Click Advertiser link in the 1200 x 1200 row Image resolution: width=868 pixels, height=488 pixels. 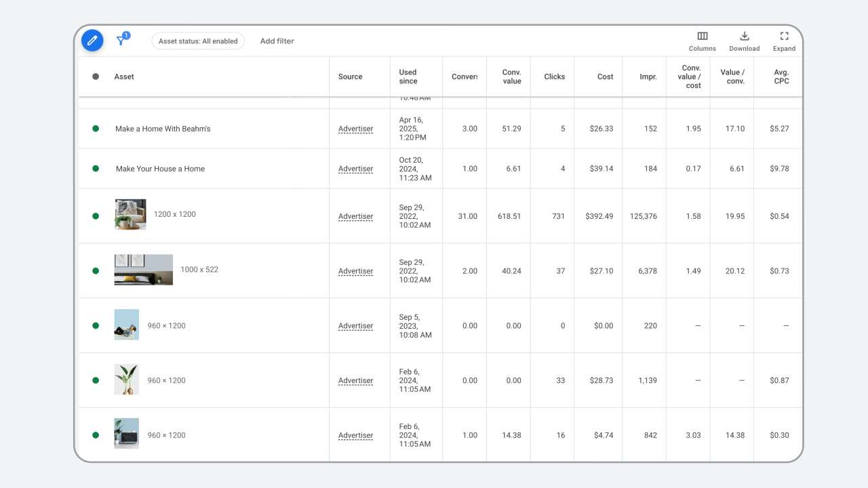pyautogui.click(x=355, y=216)
